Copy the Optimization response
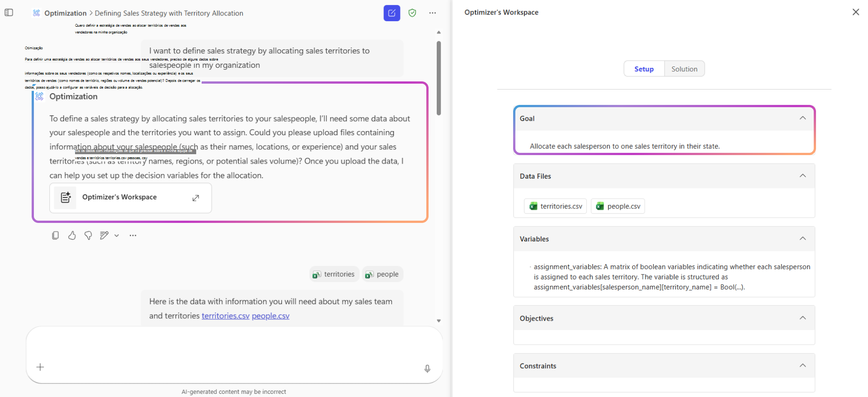Viewport: 868px width, 397px height. [56, 236]
